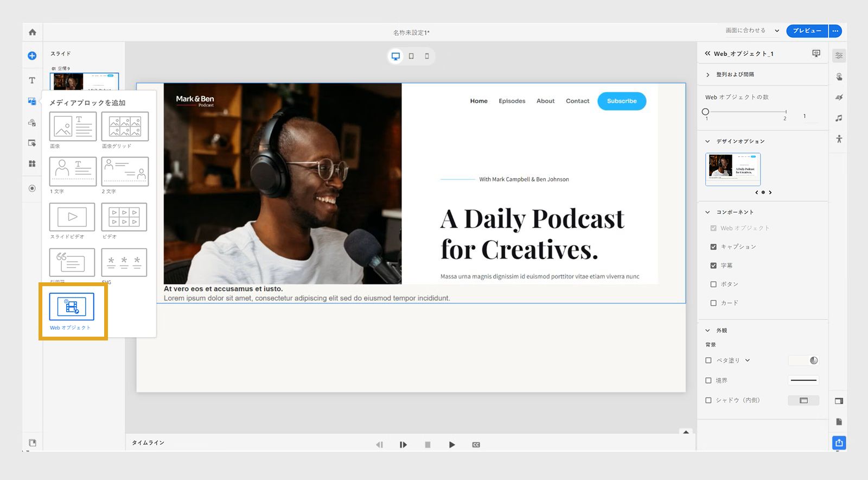Toggle closed captions CC in timeline
Image resolution: width=868 pixels, height=480 pixels.
(476, 445)
